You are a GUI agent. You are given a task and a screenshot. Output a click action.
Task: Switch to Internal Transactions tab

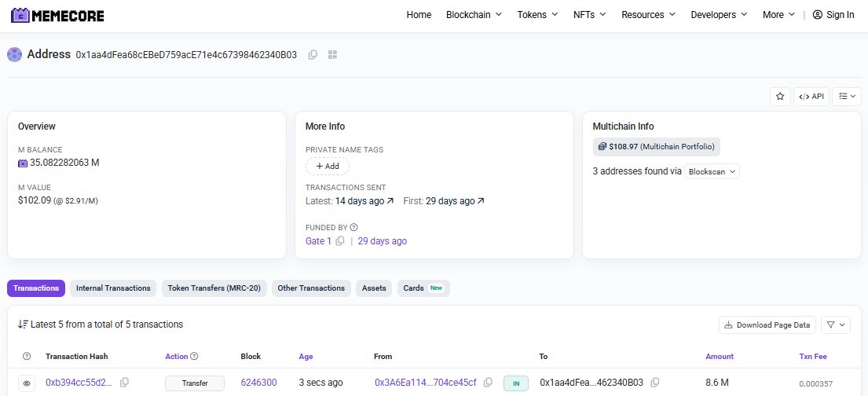[113, 288]
